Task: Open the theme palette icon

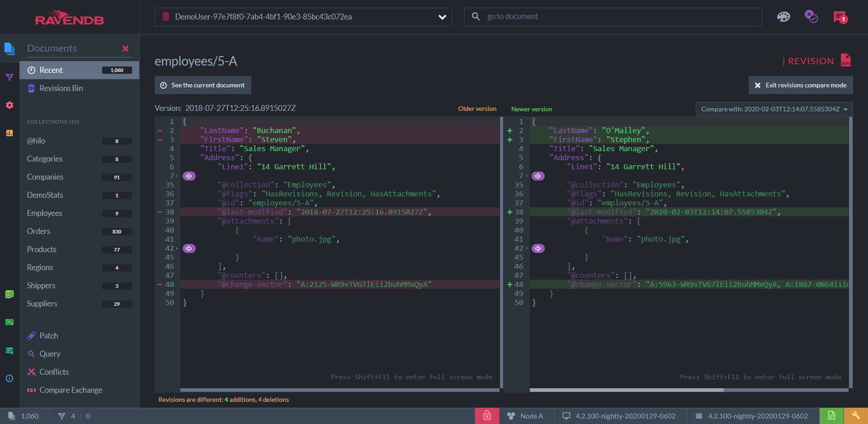Action: click(x=783, y=17)
